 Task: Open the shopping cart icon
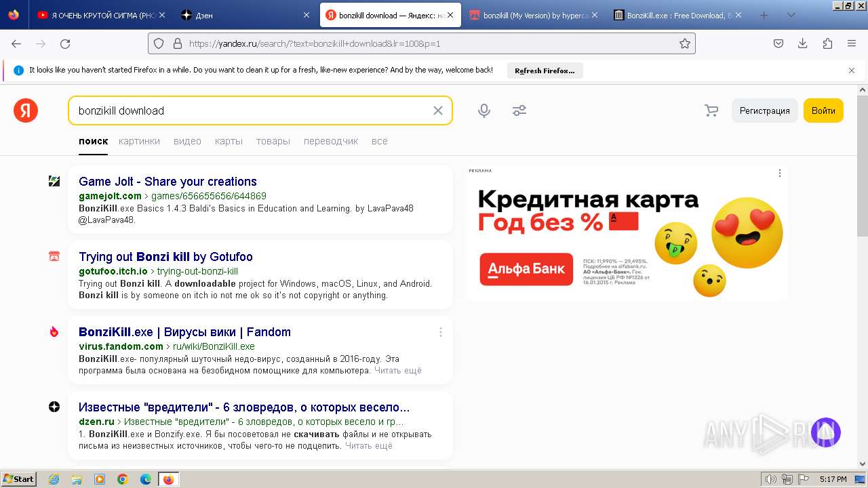711,110
